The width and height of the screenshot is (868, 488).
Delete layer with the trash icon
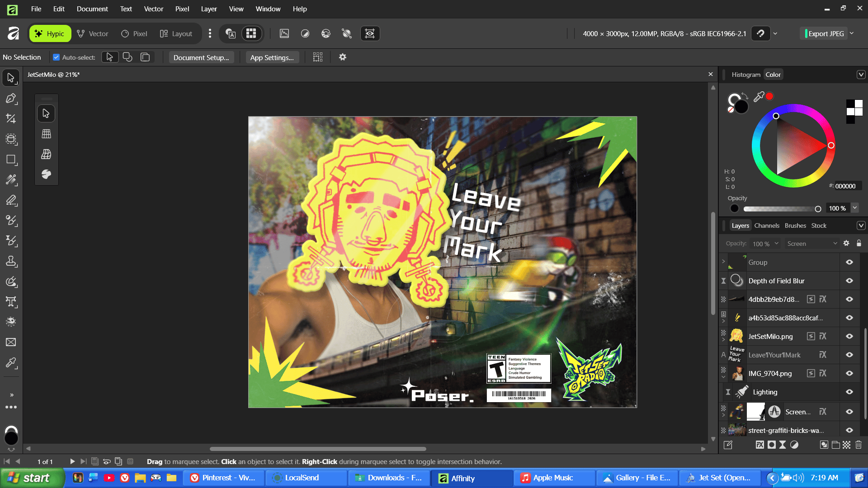859,445
